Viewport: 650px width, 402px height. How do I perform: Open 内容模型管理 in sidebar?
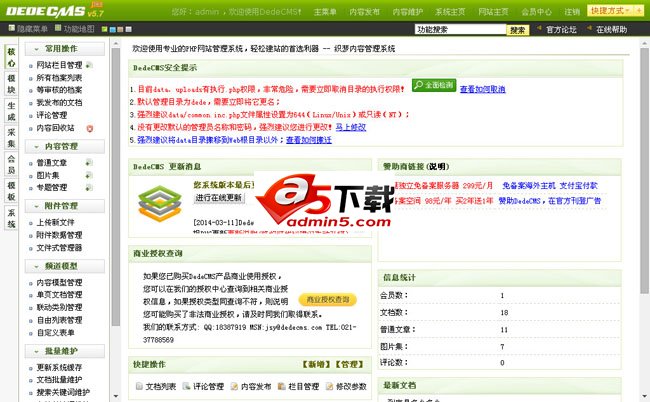[59, 283]
